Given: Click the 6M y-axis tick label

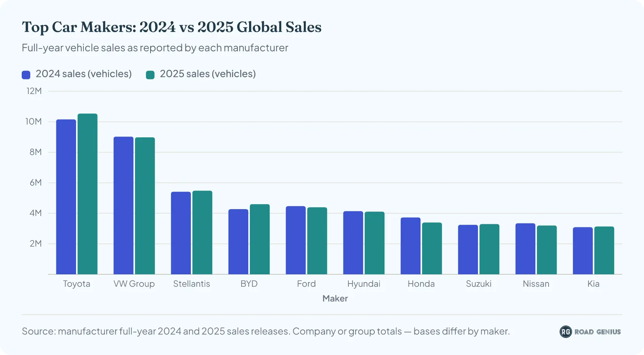Looking at the screenshot, I should (36, 183).
